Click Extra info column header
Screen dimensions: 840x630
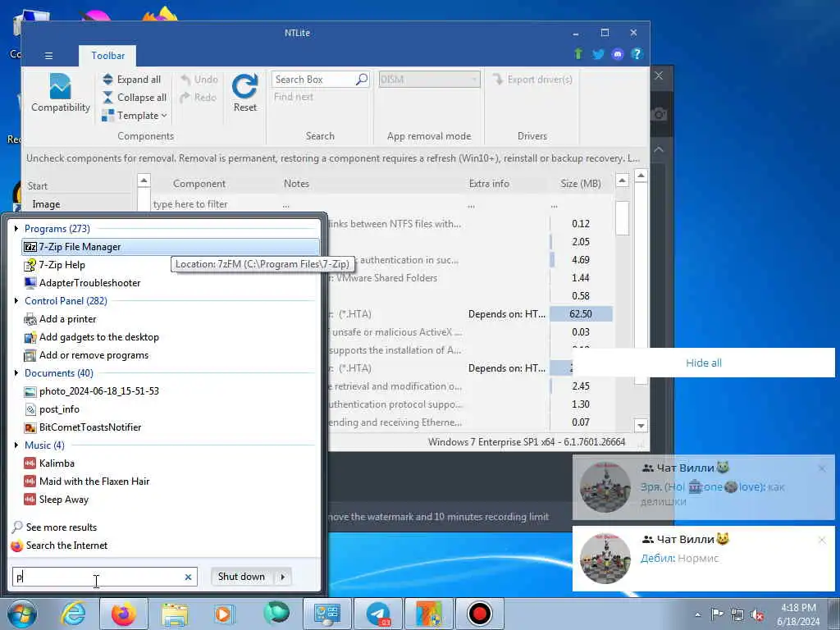[x=489, y=184]
